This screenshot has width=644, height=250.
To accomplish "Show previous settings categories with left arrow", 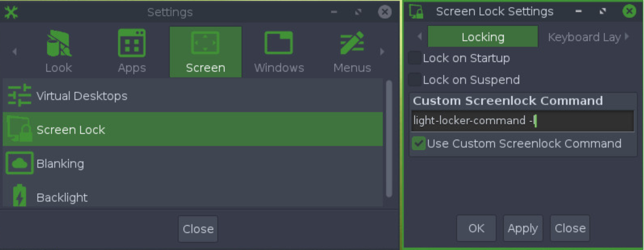I will pos(15,52).
